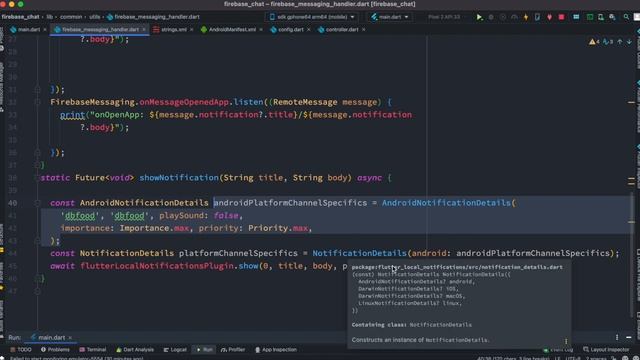Go to the previous highlighted error arrow

[620, 42]
